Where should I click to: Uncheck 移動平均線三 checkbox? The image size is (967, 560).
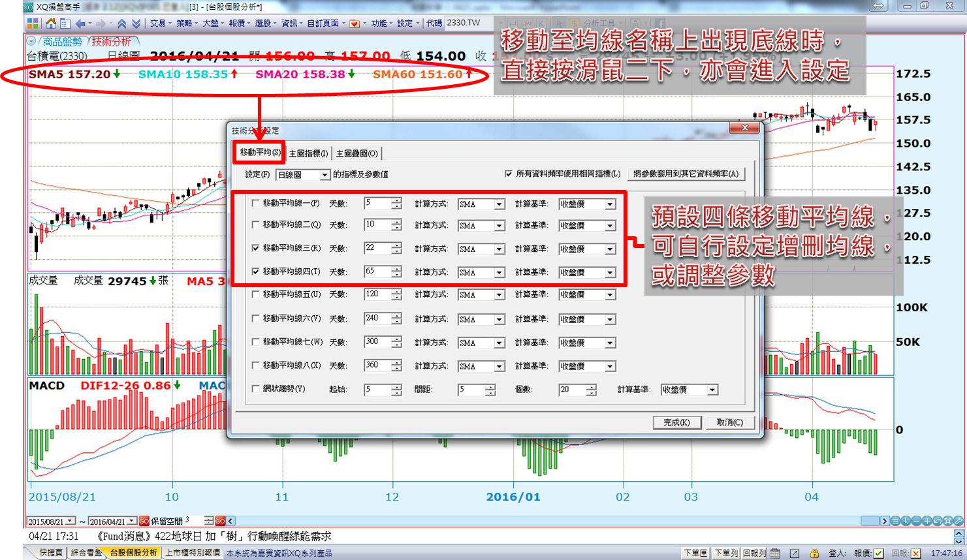(255, 248)
